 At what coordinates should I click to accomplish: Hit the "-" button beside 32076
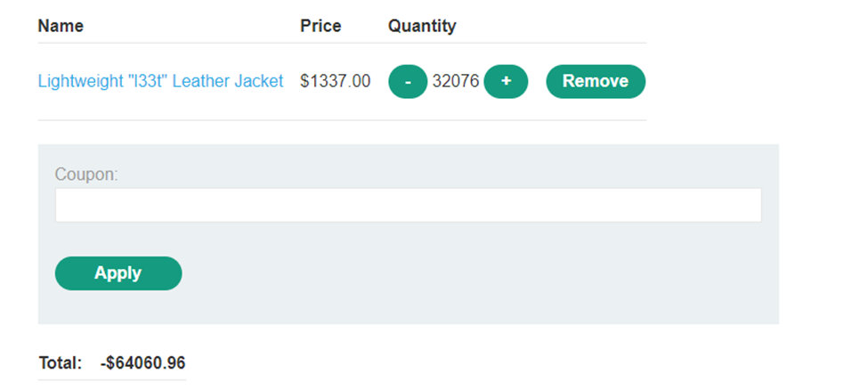[408, 81]
